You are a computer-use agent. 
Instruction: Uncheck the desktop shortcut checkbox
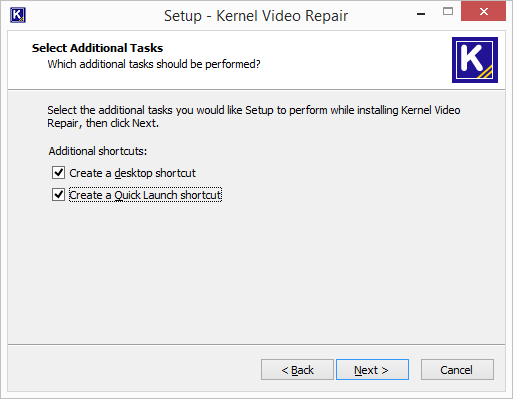click(58, 173)
